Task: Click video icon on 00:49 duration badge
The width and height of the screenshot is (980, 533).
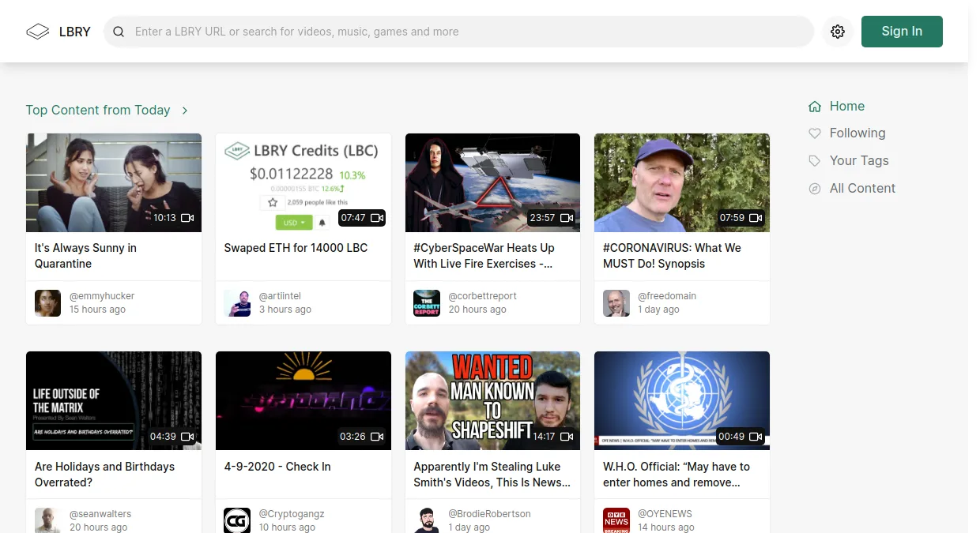Action: tap(756, 437)
